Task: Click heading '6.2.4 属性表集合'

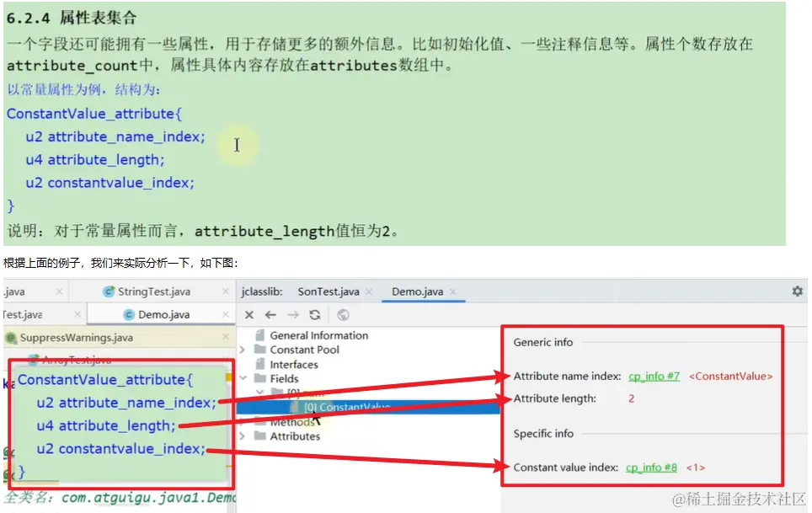Action: pos(72,19)
